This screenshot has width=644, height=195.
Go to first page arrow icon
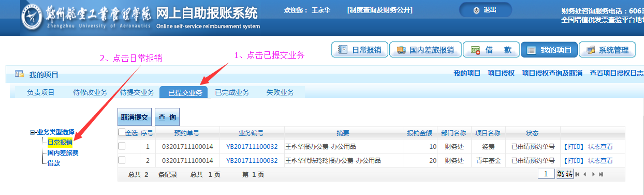[578, 174]
